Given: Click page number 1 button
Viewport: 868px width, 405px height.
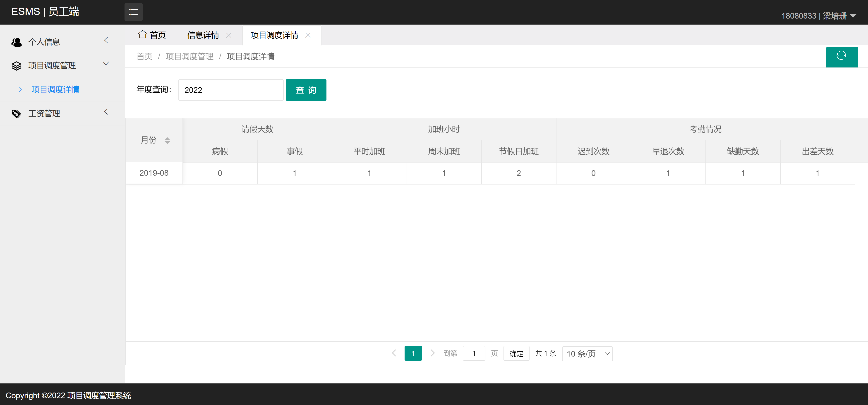Looking at the screenshot, I should click(x=413, y=353).
